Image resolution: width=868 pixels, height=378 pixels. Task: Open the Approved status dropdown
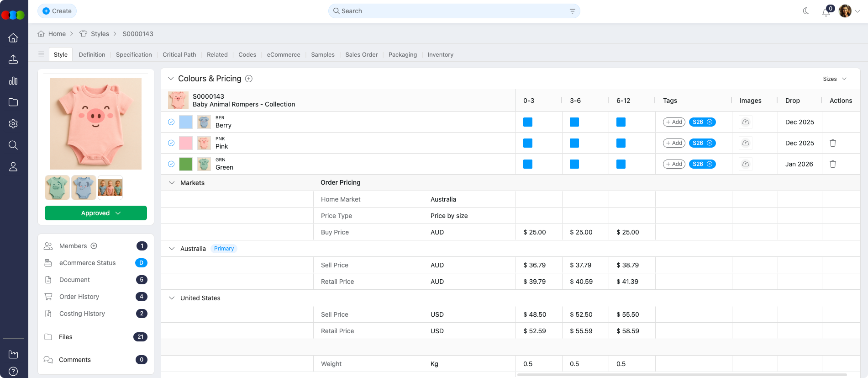click(96, 213)
